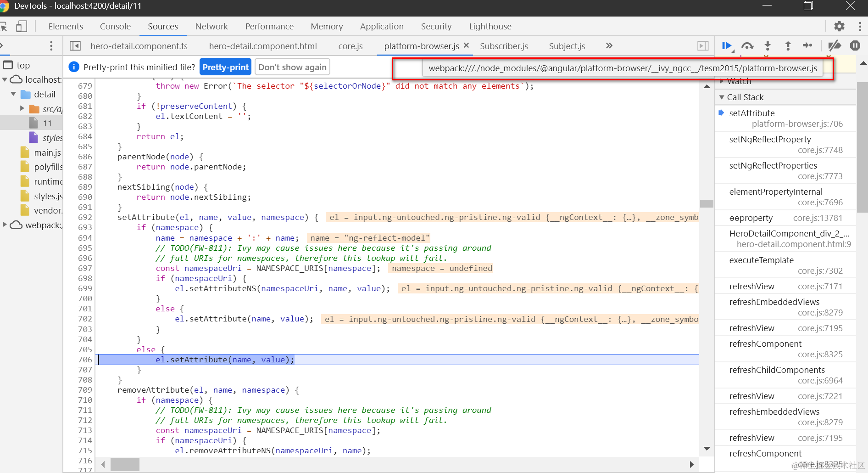Open the Lighthouse panel
This screenshot has height=473, width=868.
(490, 27)
